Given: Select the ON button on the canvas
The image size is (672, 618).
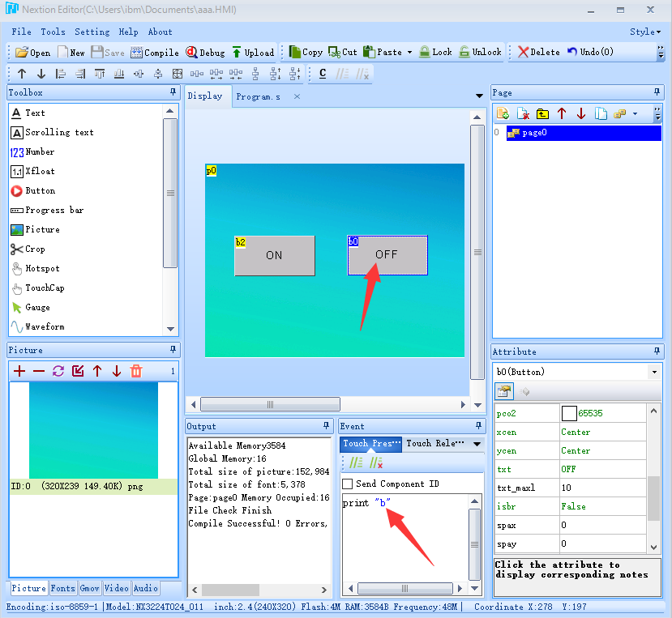Looking at the screenshot, I should [274, 255].
